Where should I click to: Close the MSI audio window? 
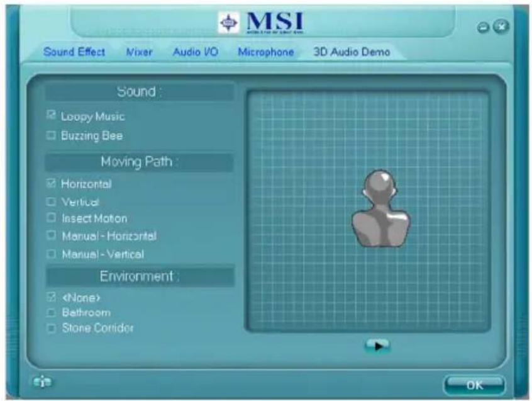[x=501, y=26]
